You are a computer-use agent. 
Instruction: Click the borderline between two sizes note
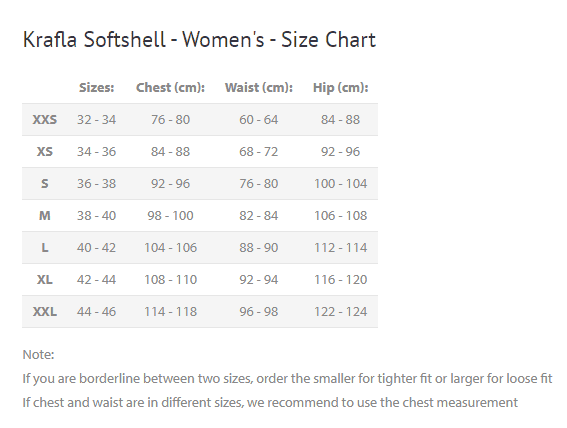click(x=287, y=378)
